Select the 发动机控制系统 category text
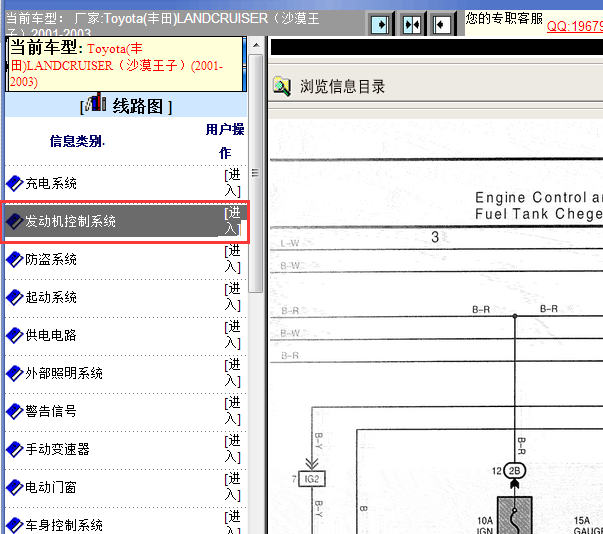 pos(70,221)
